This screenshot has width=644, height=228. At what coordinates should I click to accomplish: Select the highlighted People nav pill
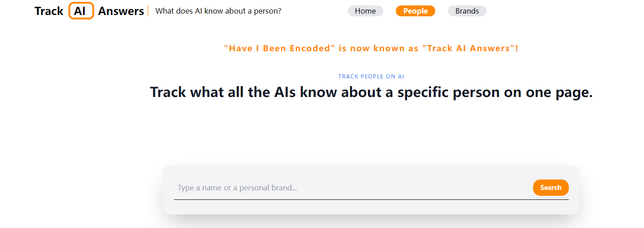415,11
